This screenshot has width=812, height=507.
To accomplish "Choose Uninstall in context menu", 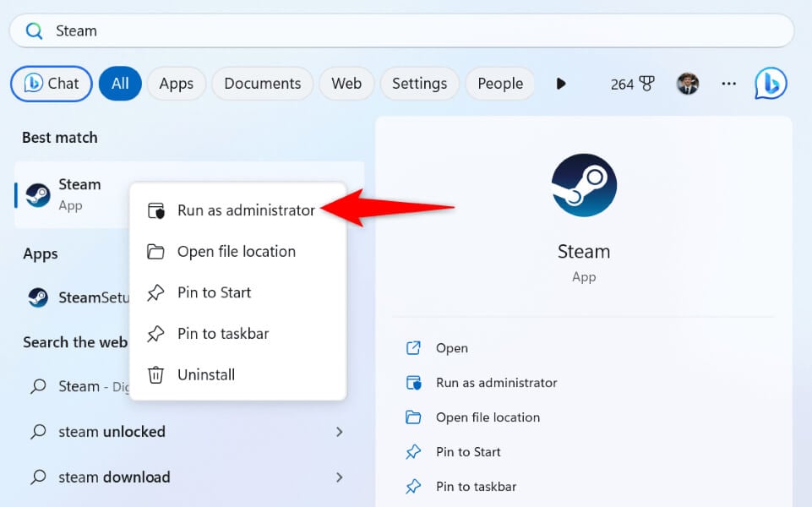I will click(237, 375).
